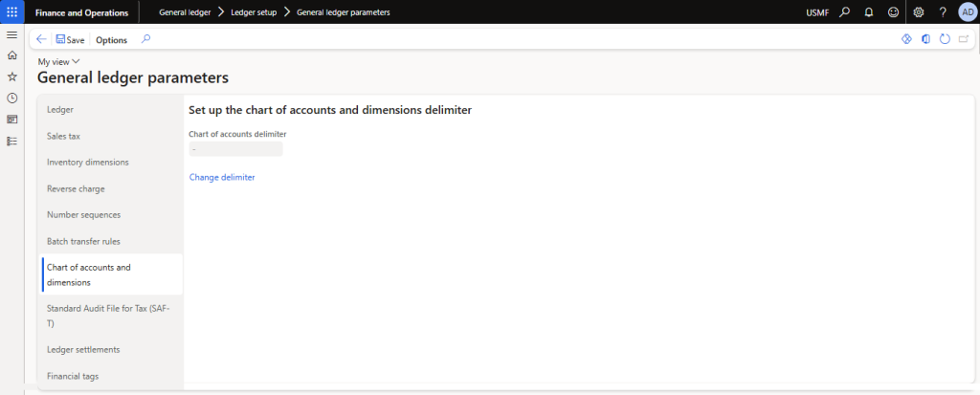Open the app launcher waffle icon
This screenshot has width=980, height=395.
pos(11,11)
